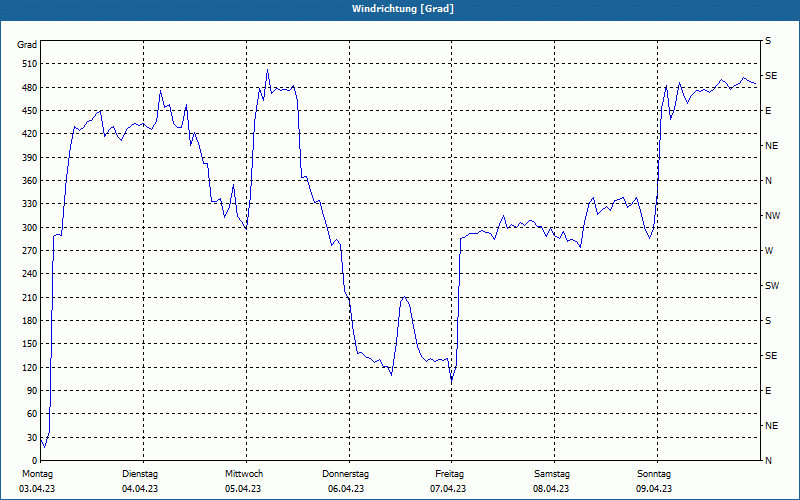The height and width of the screenshot is (500, 800).
Task: Click the Freitag day label
Action: tap(449, 474)
